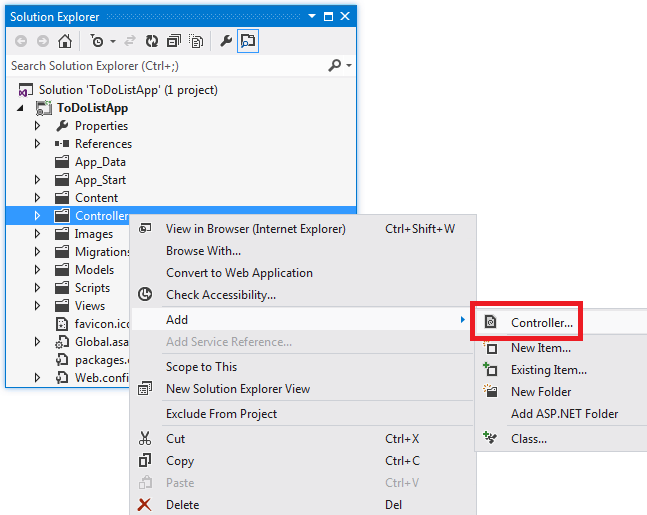Open the Pending Changes Filter dropdown arrow
This screenshot has width=647, height=515.
113,41
